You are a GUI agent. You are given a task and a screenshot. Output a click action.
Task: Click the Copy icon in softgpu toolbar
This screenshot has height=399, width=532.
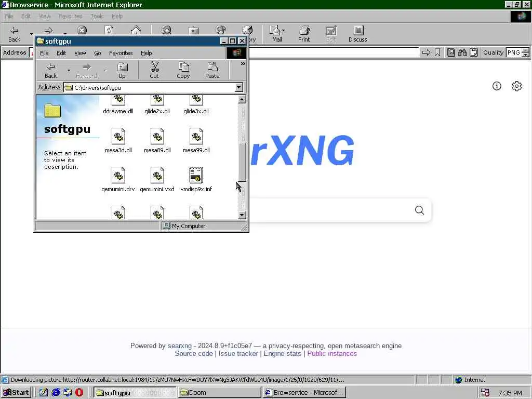click(183, 71)
